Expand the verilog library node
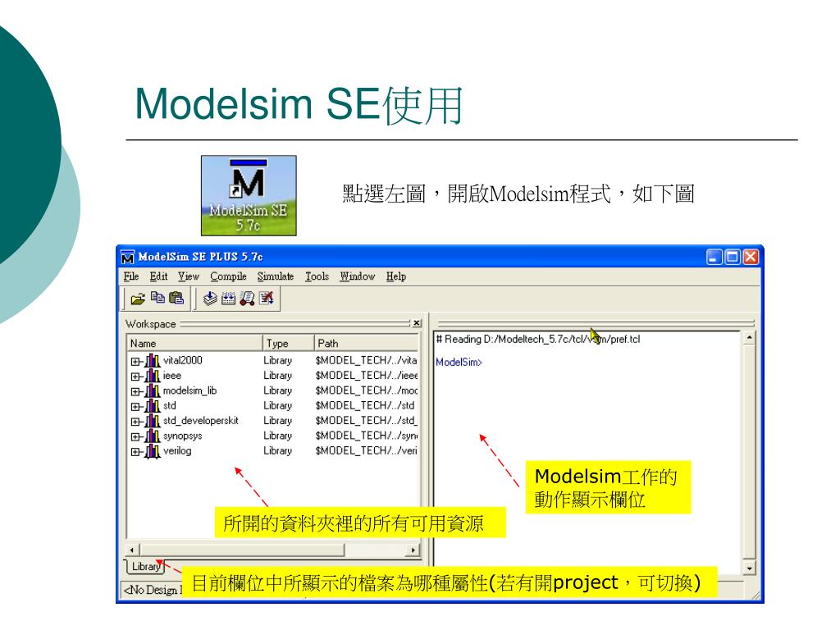This screenshot has height=630, width=840. tap(135, 452)
